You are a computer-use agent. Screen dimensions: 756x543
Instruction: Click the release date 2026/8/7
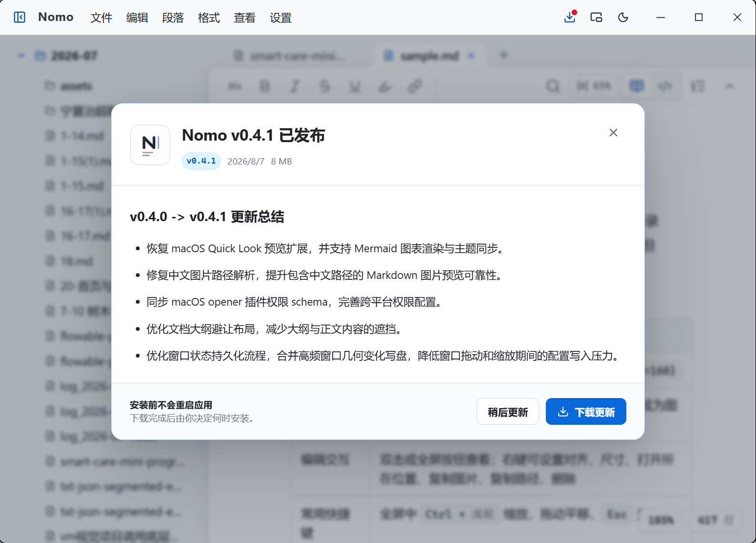pyautogui.click(x=246, y=162)
